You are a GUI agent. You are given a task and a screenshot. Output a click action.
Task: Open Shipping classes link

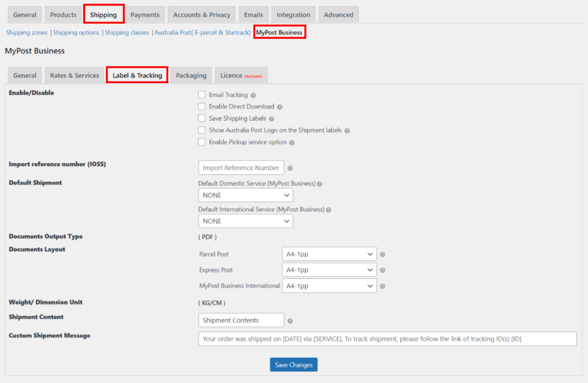click(x=127, y=32)
